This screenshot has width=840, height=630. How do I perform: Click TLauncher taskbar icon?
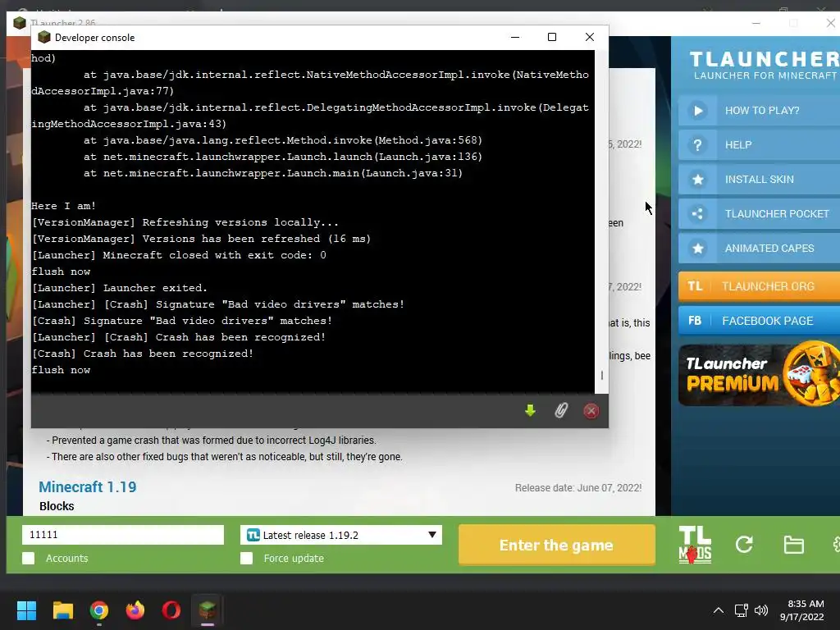pos(208,610)
